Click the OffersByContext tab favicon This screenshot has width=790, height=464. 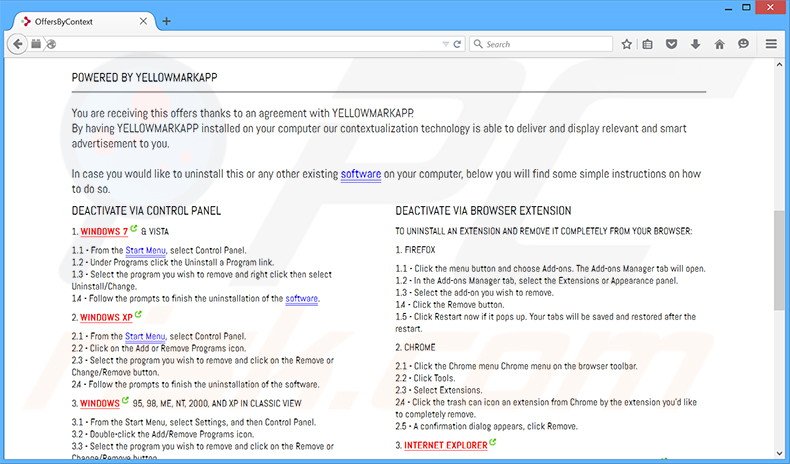click(26, 21)
